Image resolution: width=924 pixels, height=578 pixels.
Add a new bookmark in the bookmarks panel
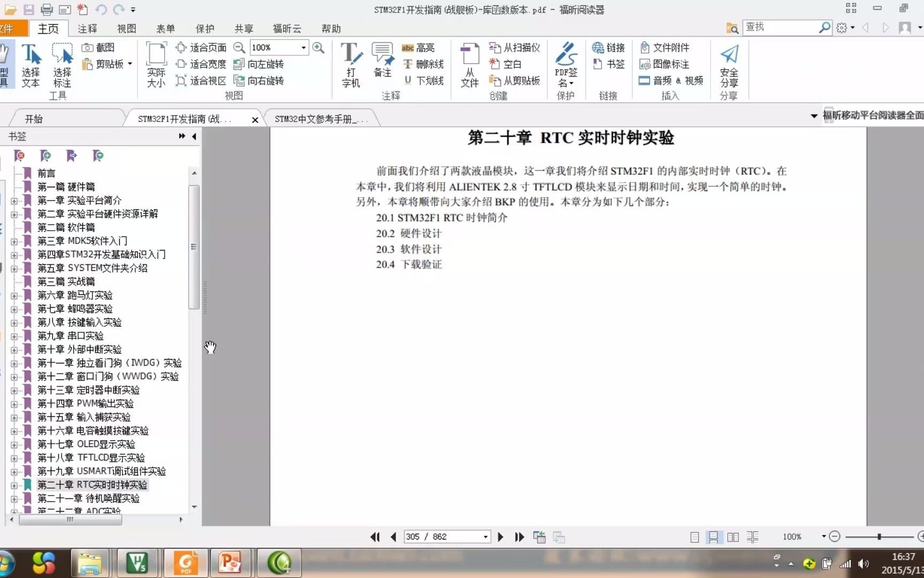click(45, 156)
